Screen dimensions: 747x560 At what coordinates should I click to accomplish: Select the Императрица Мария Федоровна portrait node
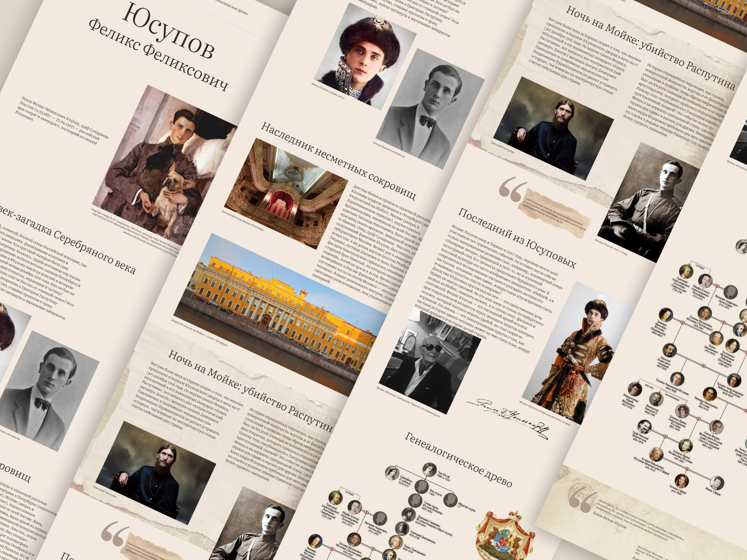635,388
